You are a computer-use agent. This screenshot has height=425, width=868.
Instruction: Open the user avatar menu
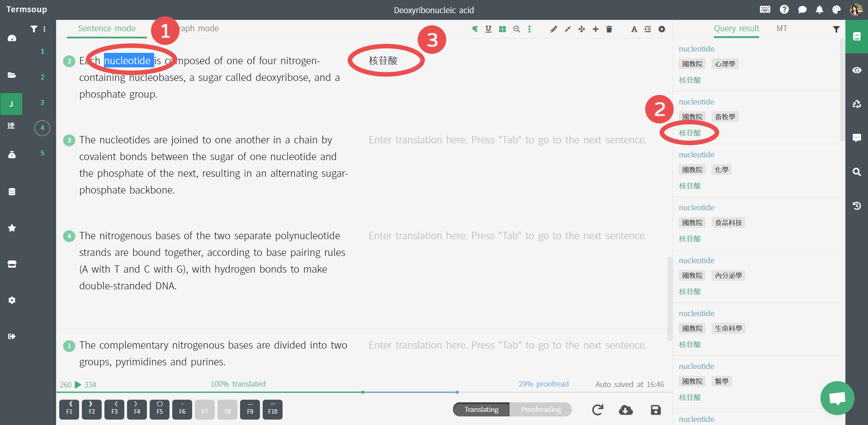(x=856, y=9)
